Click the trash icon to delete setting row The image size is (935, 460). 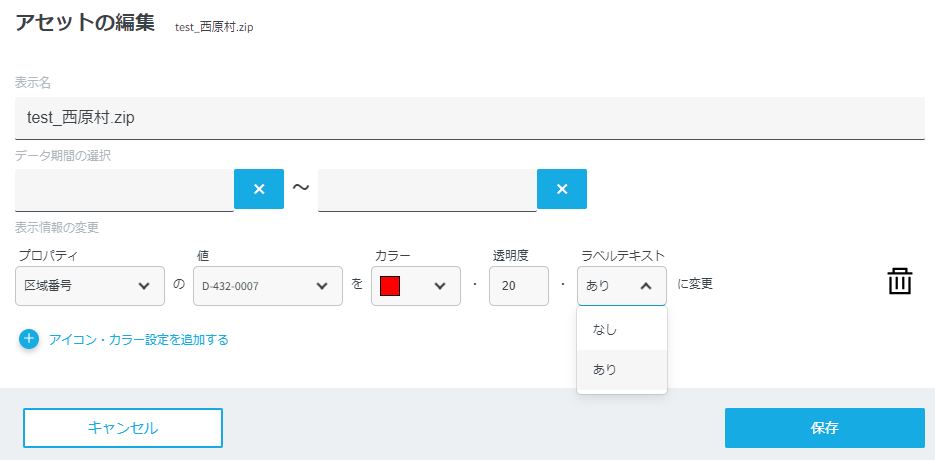900,282
